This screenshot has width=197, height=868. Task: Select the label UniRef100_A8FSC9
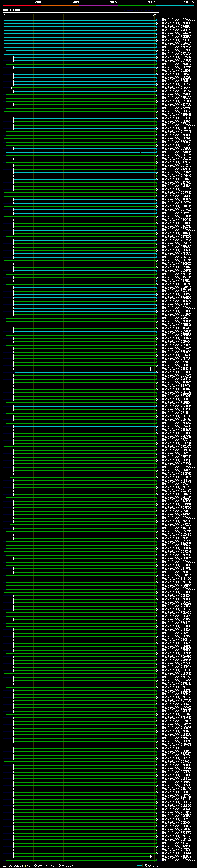click(177, 98)
